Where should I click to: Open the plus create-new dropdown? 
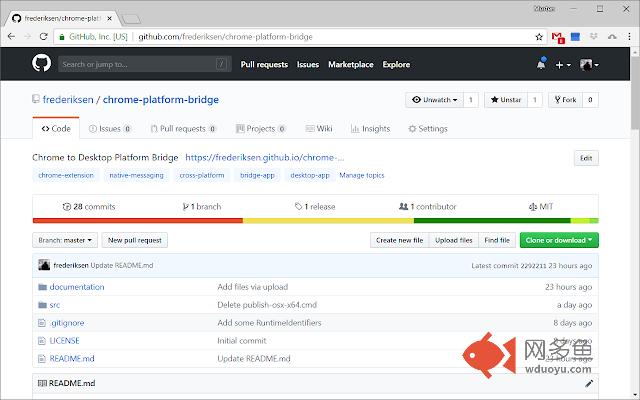[563, 64]
